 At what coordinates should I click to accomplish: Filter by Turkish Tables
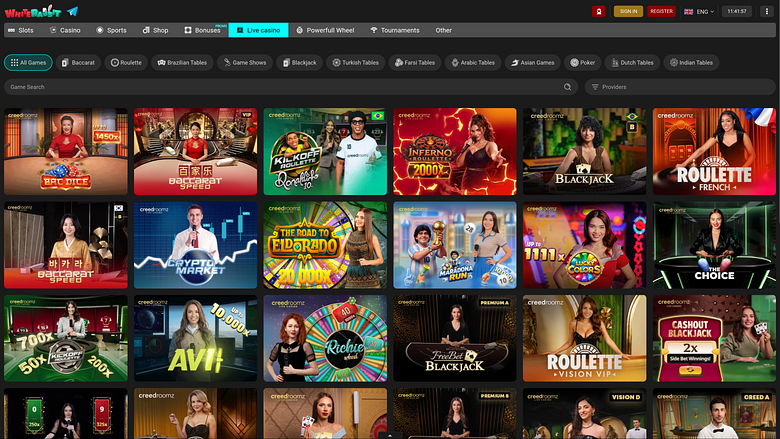[356, 63]
